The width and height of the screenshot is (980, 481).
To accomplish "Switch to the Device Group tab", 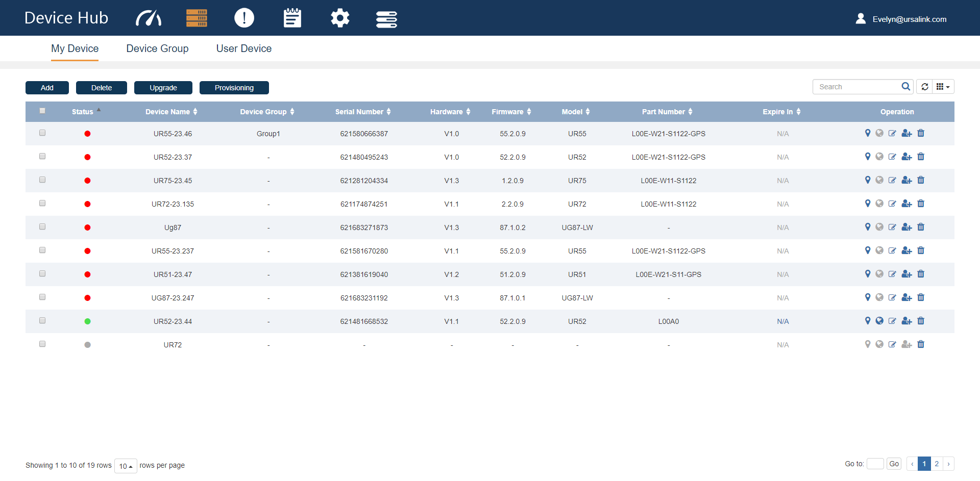I will [157, 48].
